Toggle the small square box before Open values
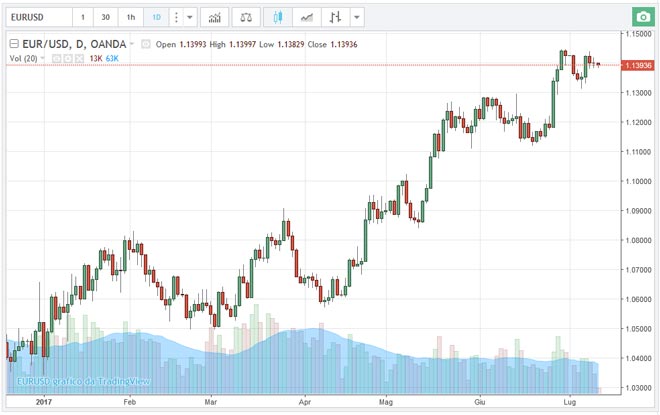 click(x=146, y=44)
